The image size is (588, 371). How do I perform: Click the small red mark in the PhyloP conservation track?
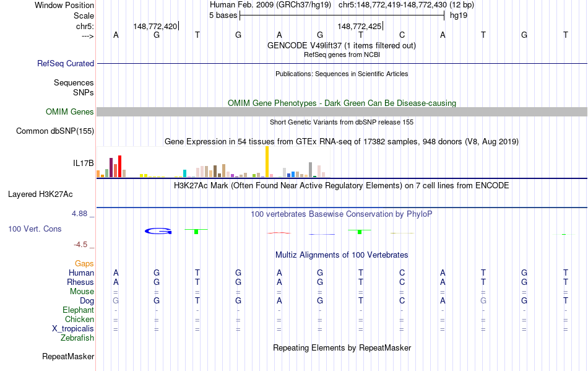[x=279, y=233]
